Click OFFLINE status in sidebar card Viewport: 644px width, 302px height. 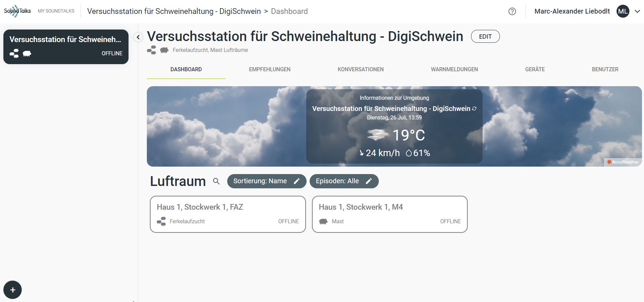coord(112,54)
